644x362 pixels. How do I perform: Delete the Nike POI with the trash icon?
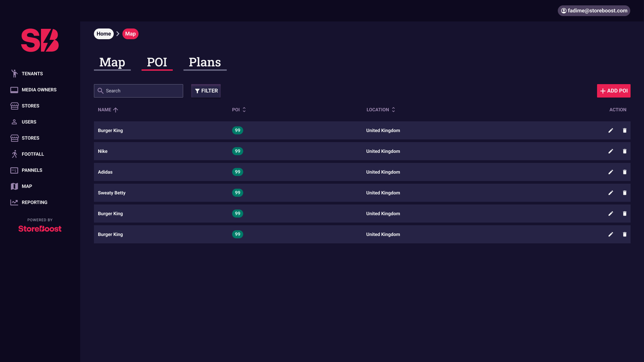[625, 151]
